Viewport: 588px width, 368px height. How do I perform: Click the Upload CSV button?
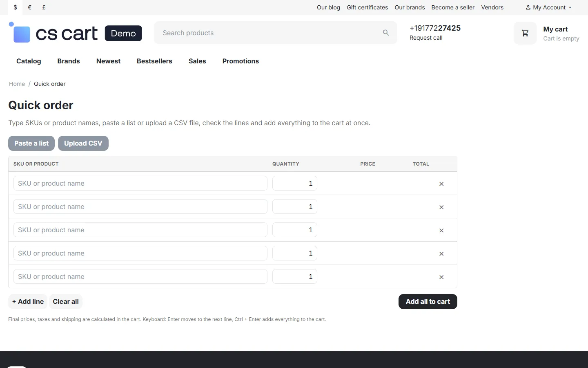coord(83,143)
